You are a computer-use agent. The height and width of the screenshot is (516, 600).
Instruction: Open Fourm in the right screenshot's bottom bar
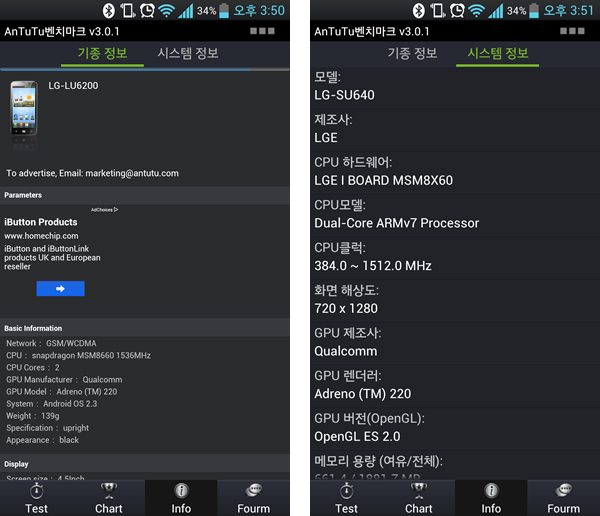563,498
